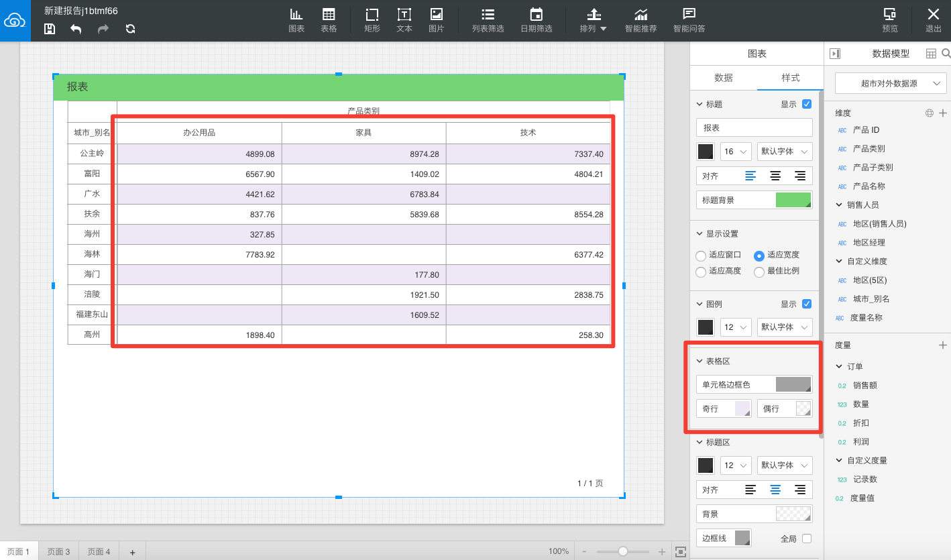The height and width of the screenshot is (560, 951).
Task: Click the refresh icon in top bar
Action: click(x=130, y=29)
